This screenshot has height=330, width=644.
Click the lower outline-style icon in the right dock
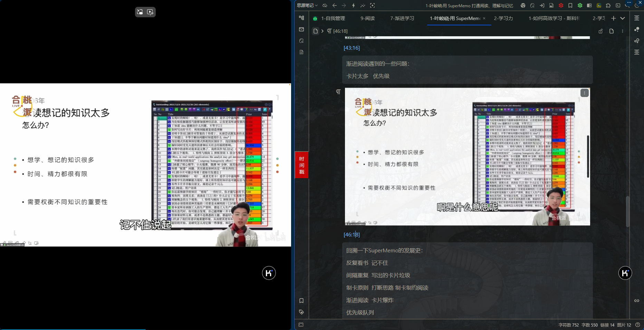637,52
